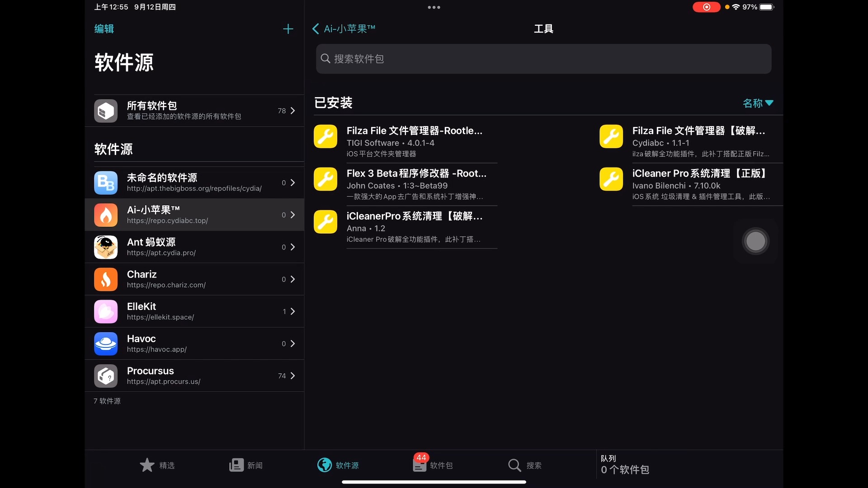Screen dimensions: 868x488
Task: Tap the home indicator bar at bottom
Action: [434, 482]
